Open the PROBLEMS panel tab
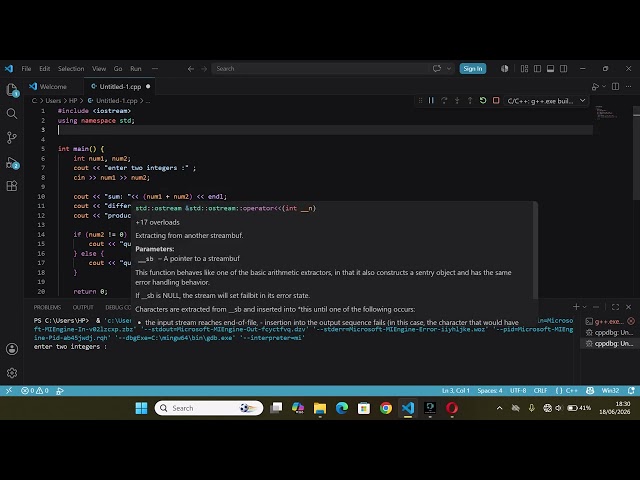 coord(47,307)
